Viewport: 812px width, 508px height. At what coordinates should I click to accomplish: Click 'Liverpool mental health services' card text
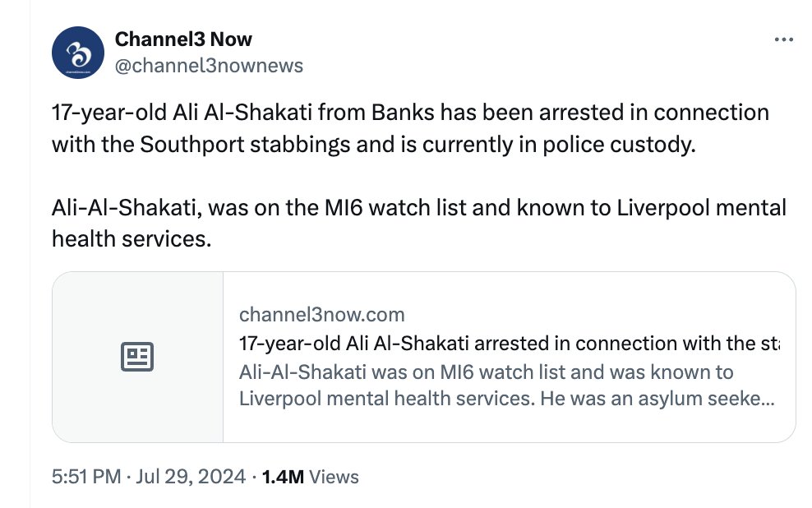[x=387, y=399]
